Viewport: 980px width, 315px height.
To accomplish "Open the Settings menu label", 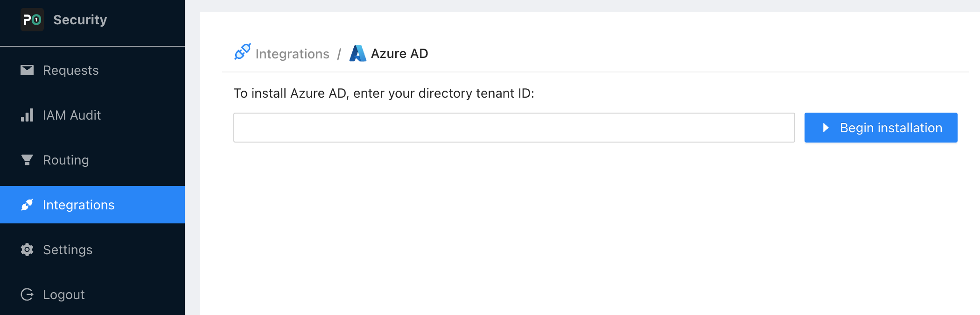I will click(68, 250).
